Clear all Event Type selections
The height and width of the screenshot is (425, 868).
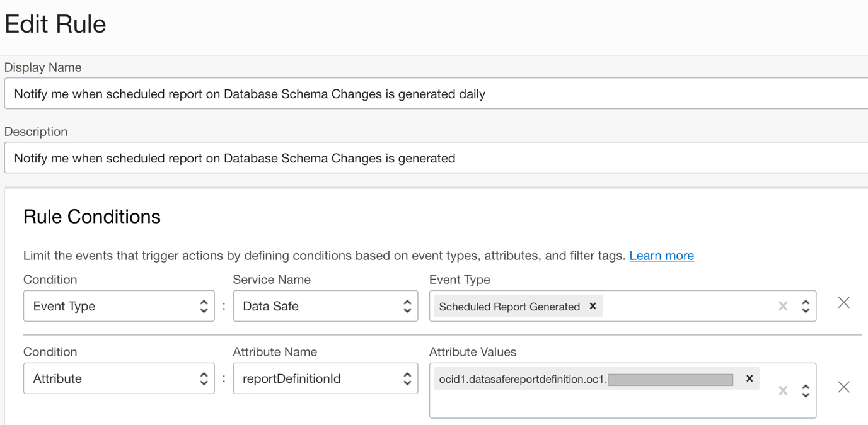[x=783, y=306]
